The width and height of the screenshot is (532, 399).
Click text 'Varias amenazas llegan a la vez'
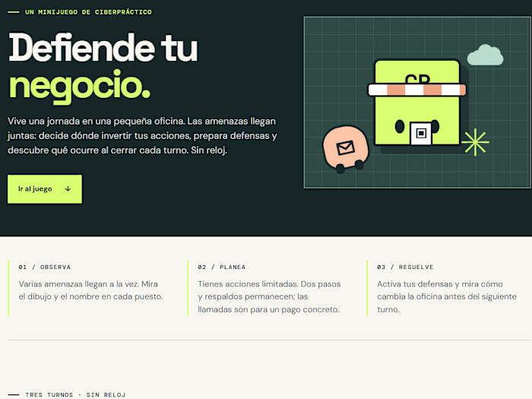(x=79, y=284)
